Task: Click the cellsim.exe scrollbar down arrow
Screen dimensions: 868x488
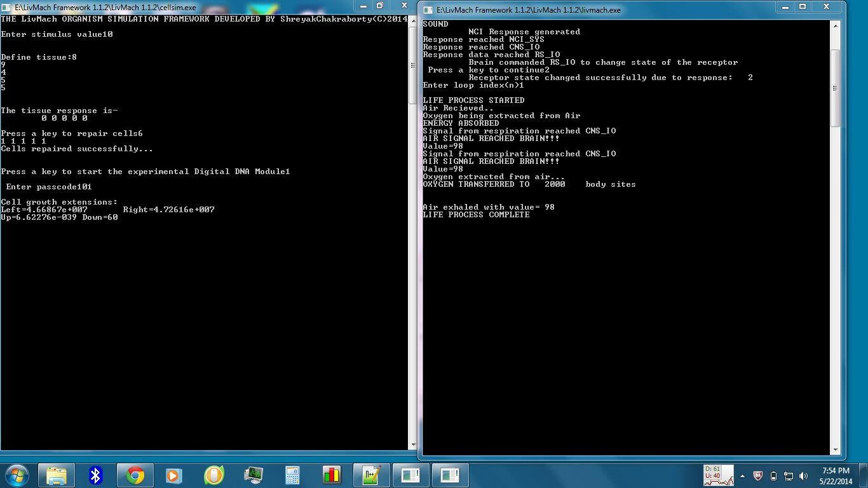Action: click(x=413, y=445)
